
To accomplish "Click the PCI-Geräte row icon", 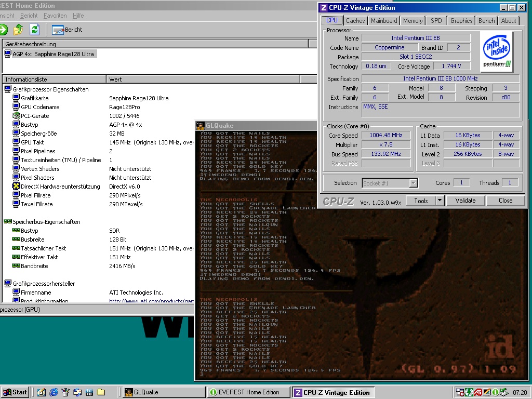I will coord(16,116).
